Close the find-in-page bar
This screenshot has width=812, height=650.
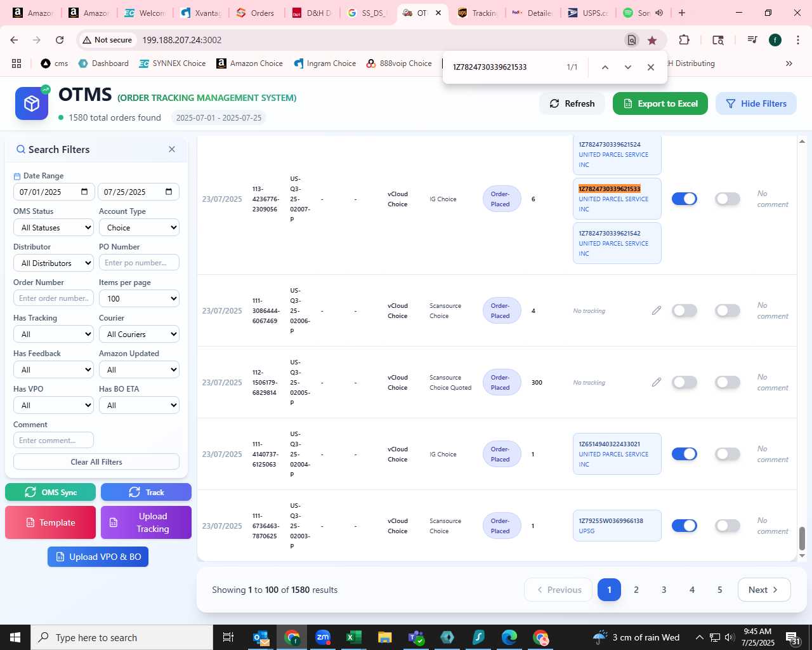(x=651, y=67)
